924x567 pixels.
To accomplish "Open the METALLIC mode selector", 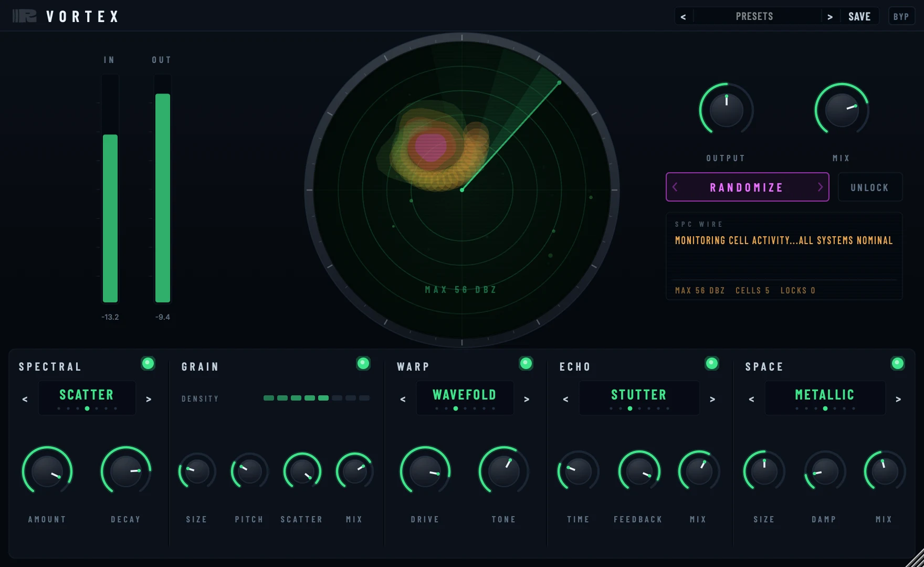I will [825, 397].
